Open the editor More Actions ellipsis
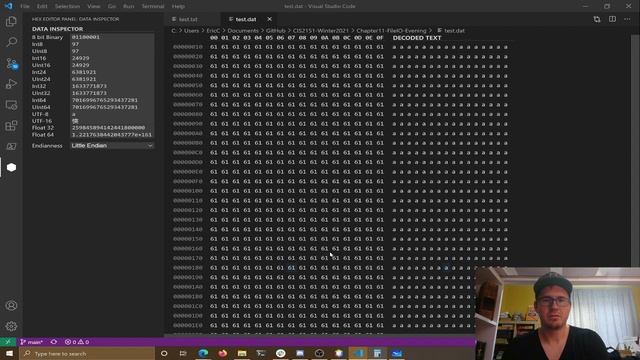The image size is (640, 360). click(627, 19)
